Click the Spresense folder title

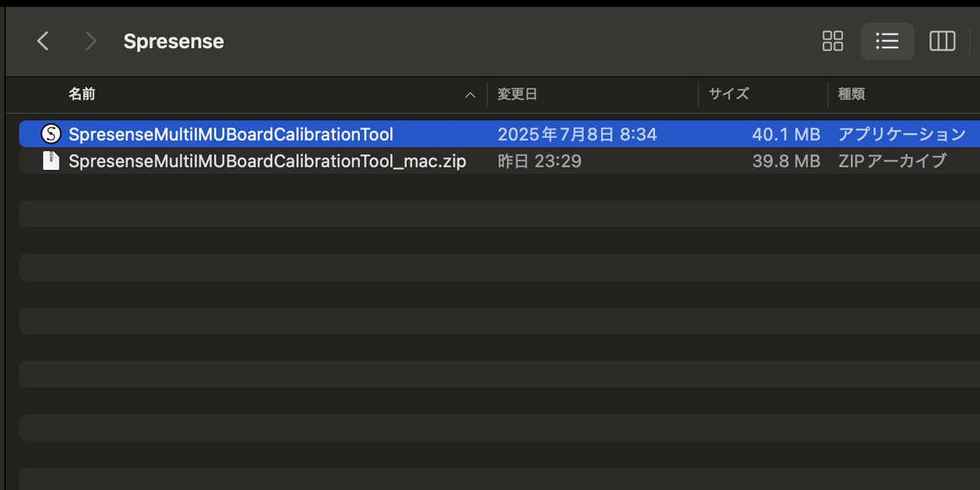tap(173, 42)
